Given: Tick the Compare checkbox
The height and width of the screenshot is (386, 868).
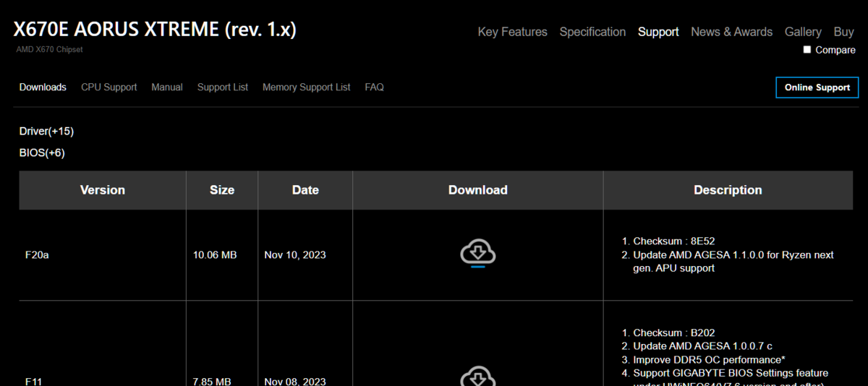Looking at the screenshot, I should [x=807, y=50].
